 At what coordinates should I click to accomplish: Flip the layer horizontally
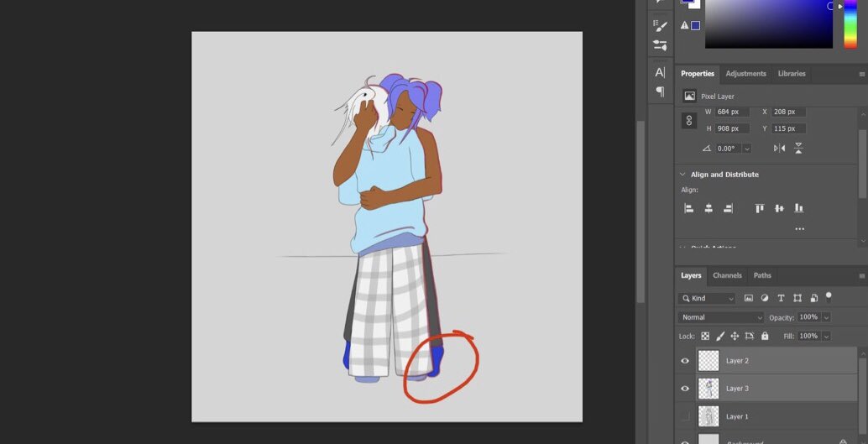coord(779,149)
